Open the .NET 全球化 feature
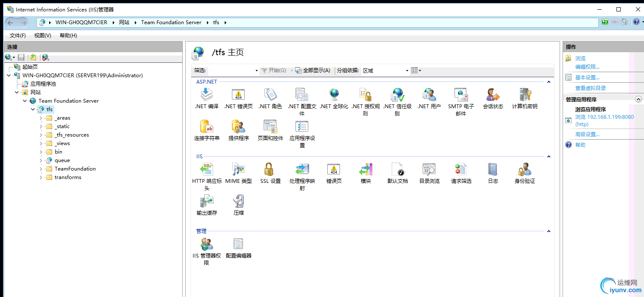The height and width of the screenshot is (297, 644). (334, 98)
